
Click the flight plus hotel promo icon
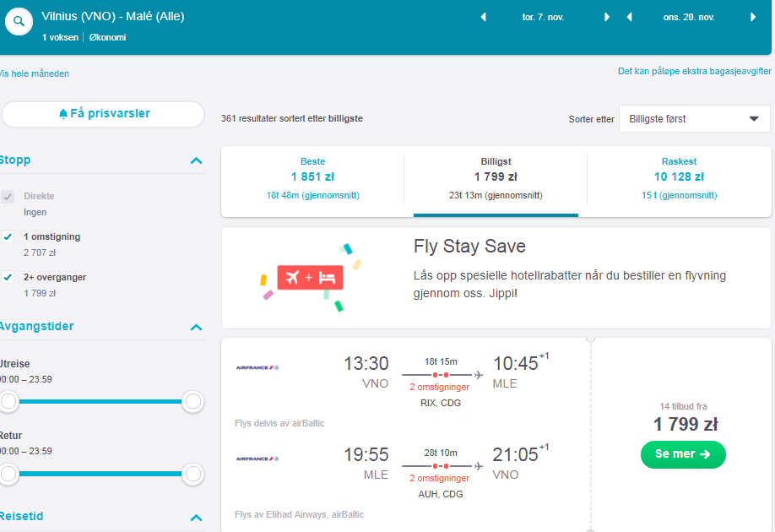coord(310,277)
